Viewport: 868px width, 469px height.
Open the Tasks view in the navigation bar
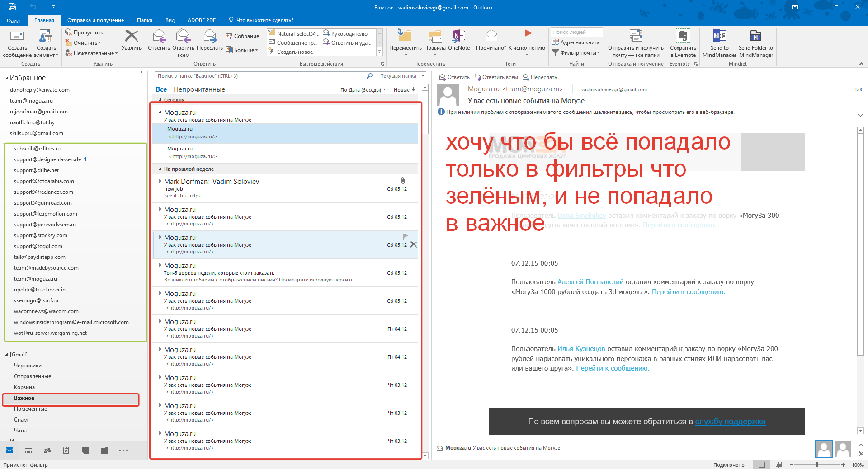click(x=66, y=450)
